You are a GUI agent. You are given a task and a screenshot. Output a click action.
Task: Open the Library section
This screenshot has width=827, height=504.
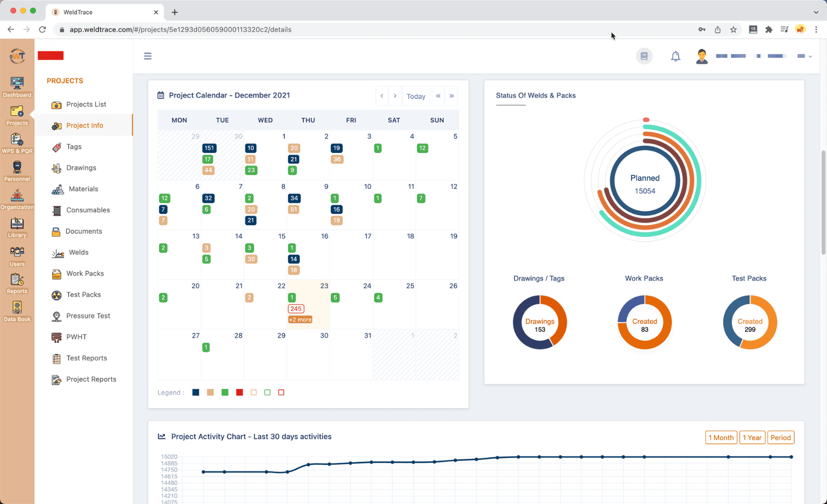coord(17,226)
